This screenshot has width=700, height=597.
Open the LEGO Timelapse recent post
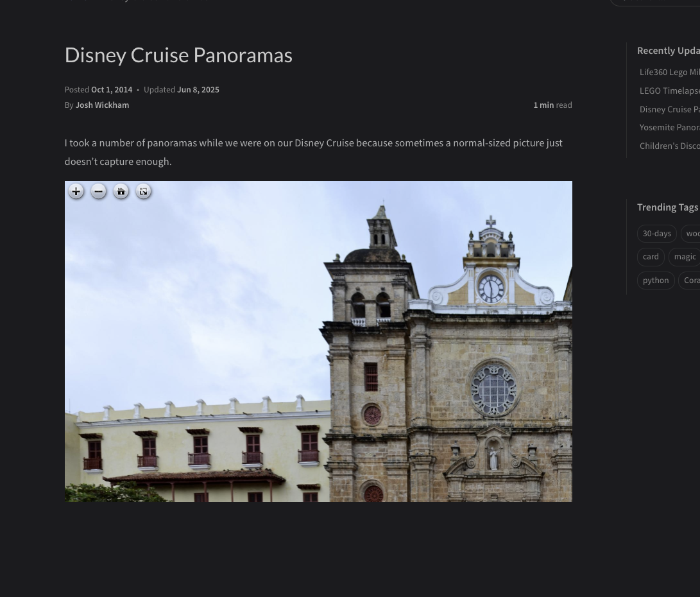pos(670,91)
